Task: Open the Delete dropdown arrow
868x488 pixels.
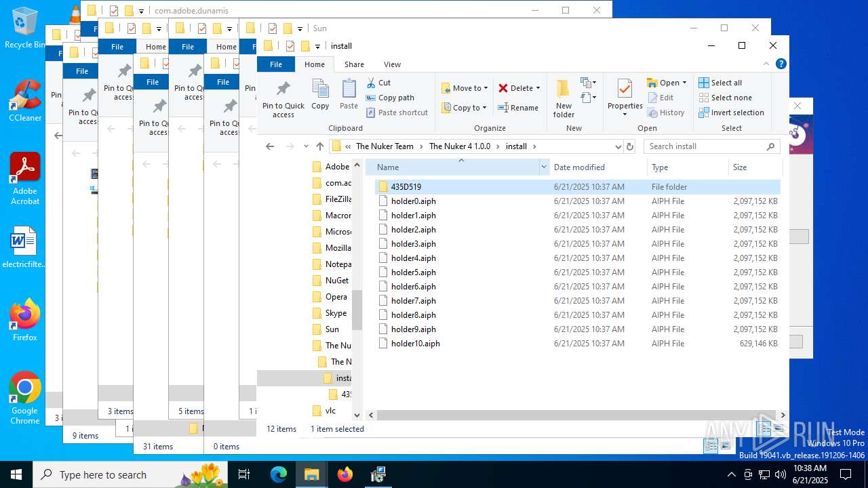Action: click(x=538, y=88)
